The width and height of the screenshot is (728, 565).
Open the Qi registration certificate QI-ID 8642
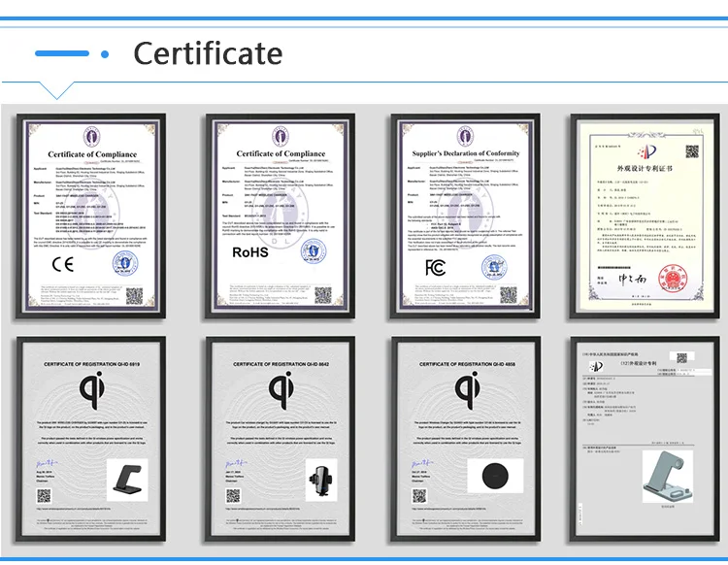tap(280, 439)
